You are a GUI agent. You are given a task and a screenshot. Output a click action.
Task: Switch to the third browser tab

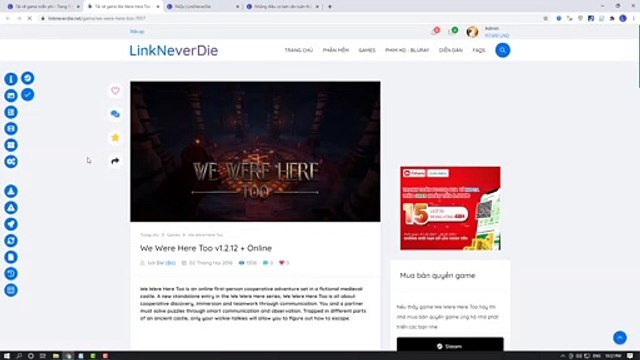click(x=202, y=7)
